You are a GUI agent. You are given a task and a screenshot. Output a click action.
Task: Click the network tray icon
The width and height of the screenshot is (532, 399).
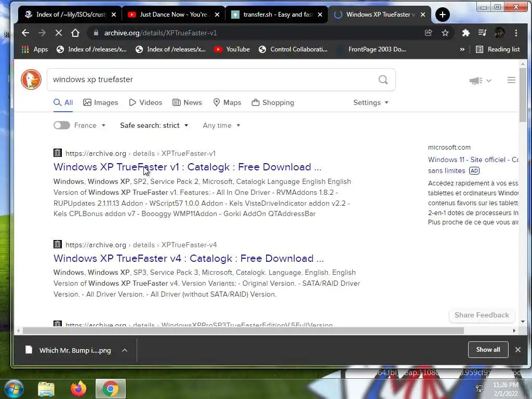pyautogui.click(x=480, y=389)
